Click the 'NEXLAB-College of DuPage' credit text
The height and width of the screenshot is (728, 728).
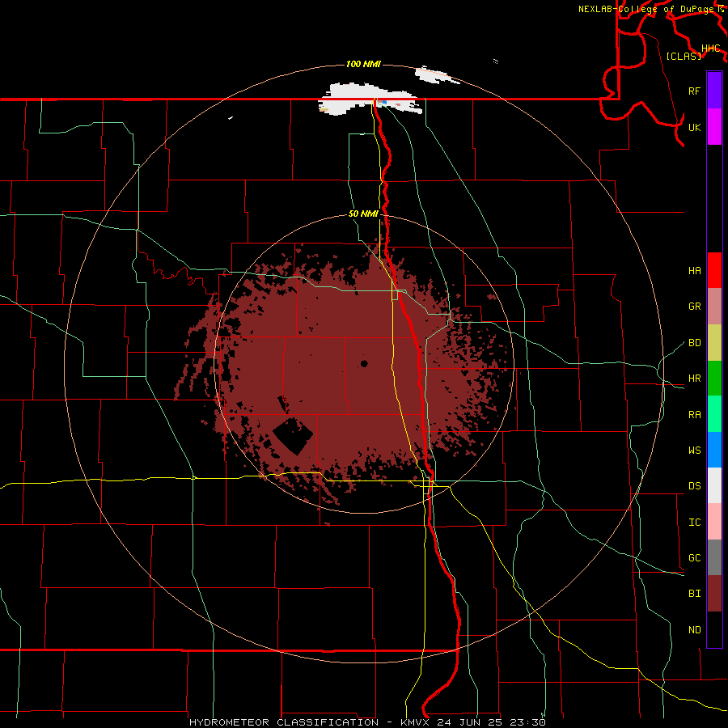click(646, 9)
